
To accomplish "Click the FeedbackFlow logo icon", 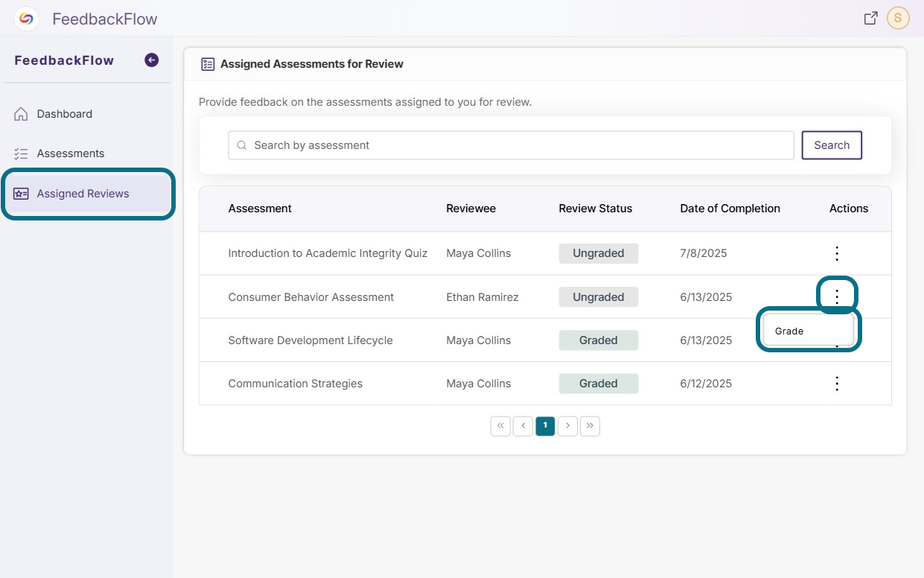I will click(27, 19).
